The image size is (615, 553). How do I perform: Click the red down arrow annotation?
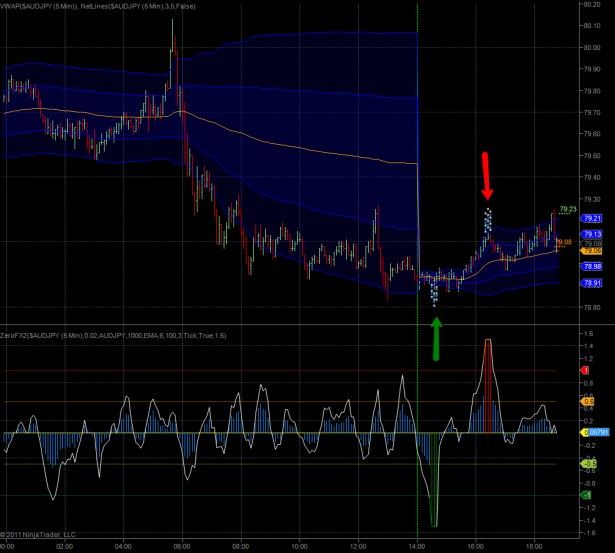[x=486, y=173]
